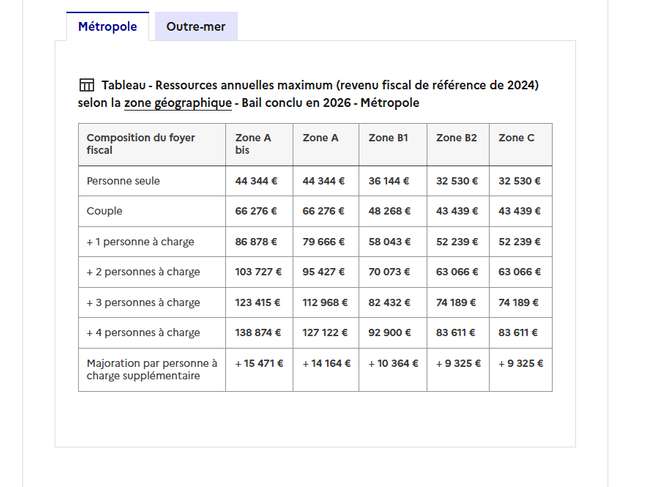Click the Zone B2 column header
This screenshot has height=487, width=650.
(x=458, y=144)
